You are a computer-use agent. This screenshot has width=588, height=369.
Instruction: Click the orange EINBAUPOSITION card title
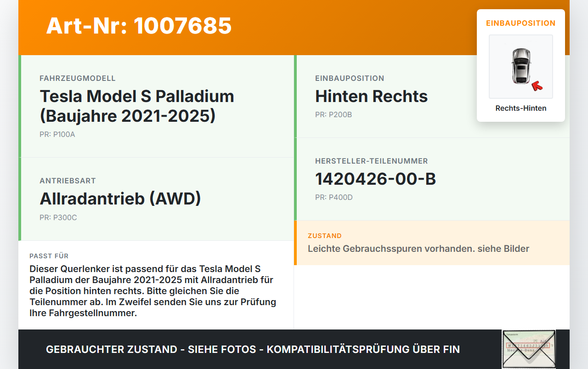pos(521,23)
